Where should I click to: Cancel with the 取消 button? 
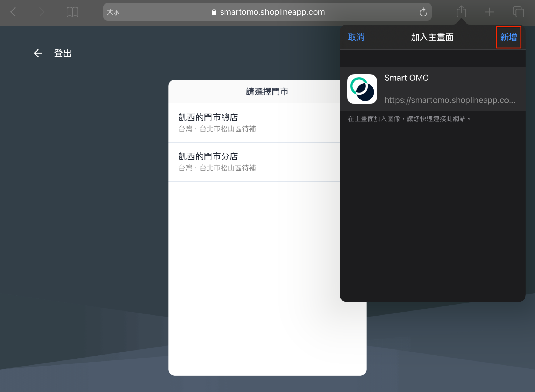pos(356,37)
